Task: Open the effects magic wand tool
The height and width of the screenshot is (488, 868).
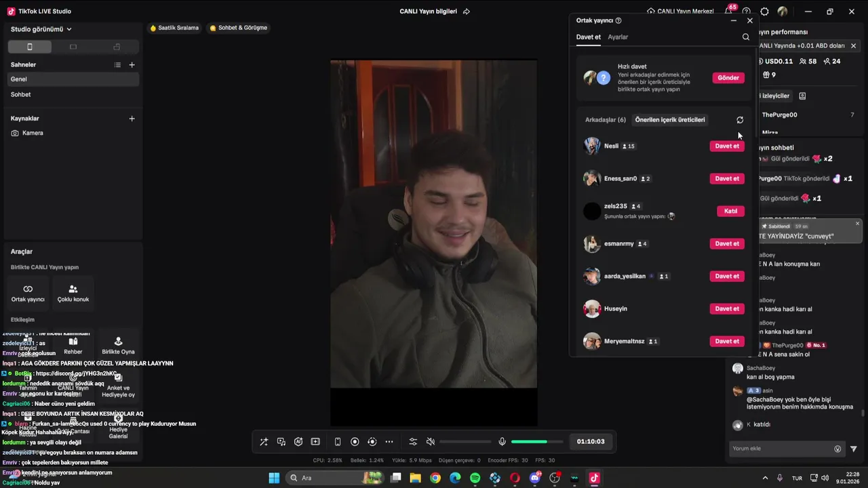Action: click(x=264, y=442)
